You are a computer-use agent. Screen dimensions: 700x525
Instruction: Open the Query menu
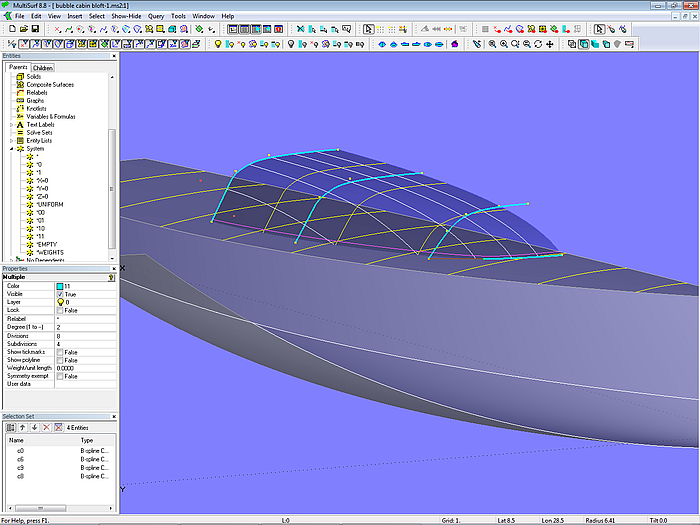coord(156,17)
